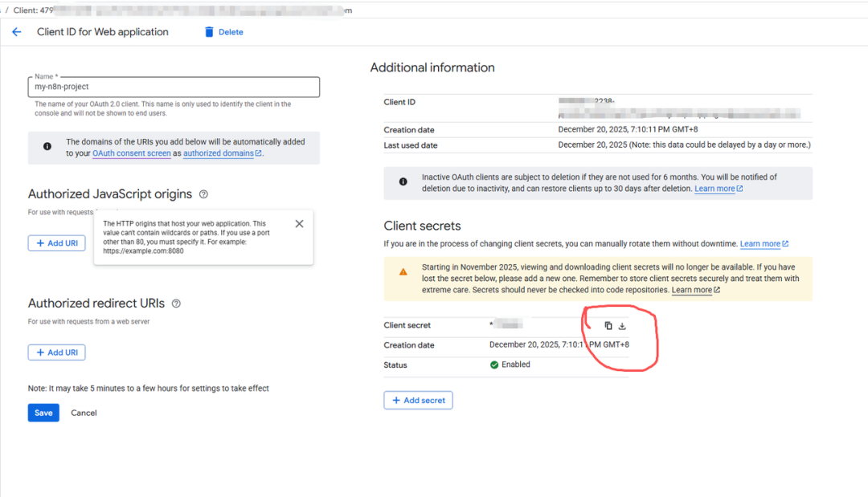Open help for Authorized JavaScript origins
The image size is (868, 497).
coord(203,194)
